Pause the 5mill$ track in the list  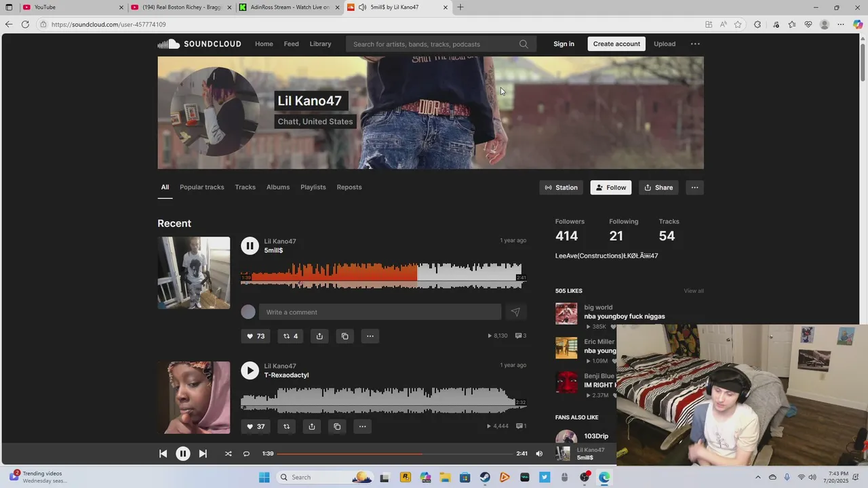[250, 246]
